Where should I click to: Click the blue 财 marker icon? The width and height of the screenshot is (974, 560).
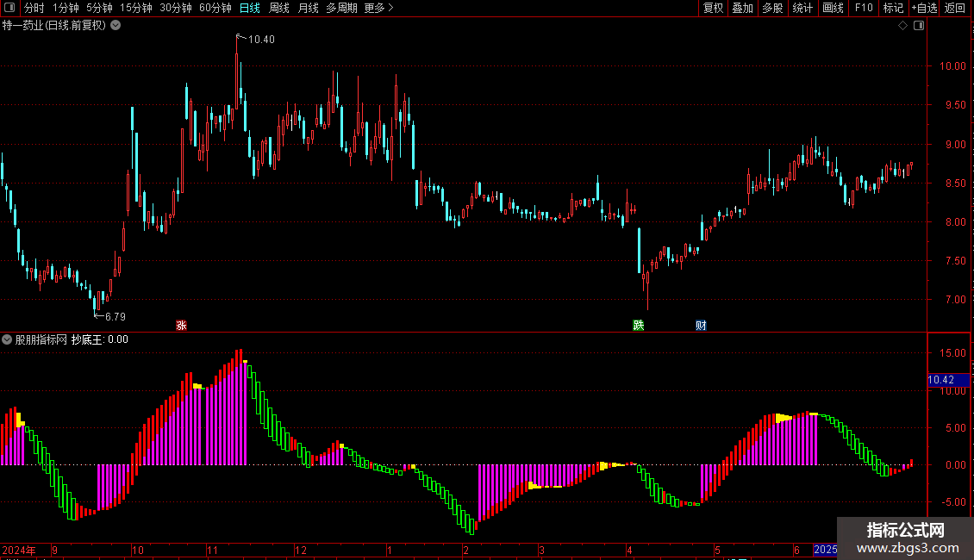coord(701,326)
